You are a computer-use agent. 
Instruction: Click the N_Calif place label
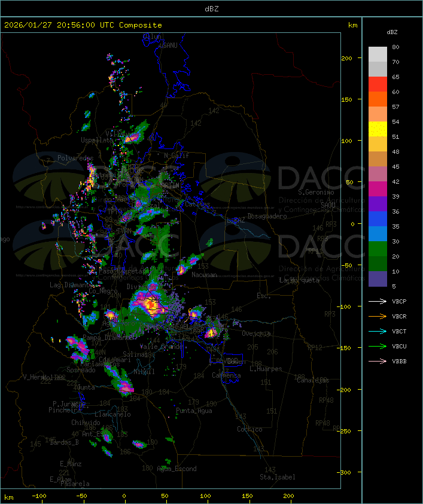click(176, 156)
